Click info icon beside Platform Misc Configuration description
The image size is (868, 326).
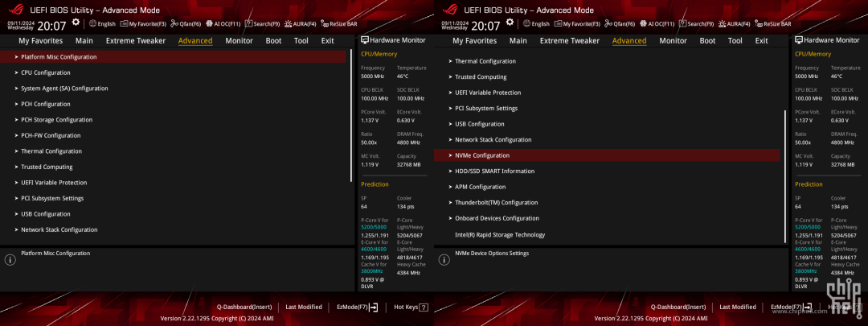[x=10, y=259]
